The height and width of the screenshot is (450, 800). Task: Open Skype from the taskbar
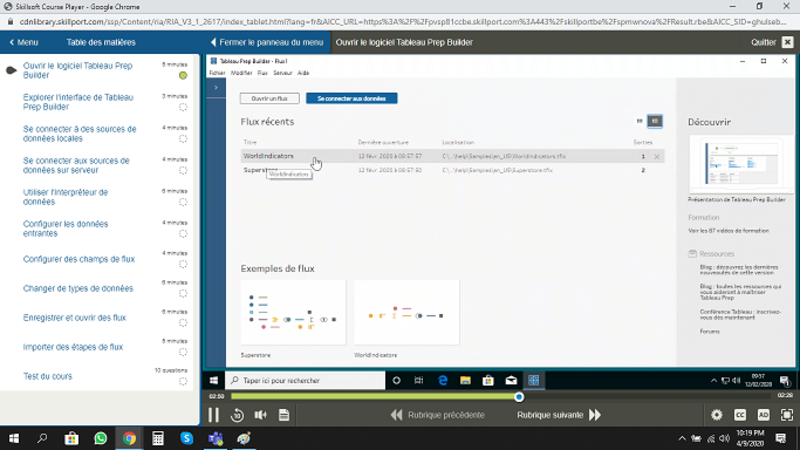(186, 438)
